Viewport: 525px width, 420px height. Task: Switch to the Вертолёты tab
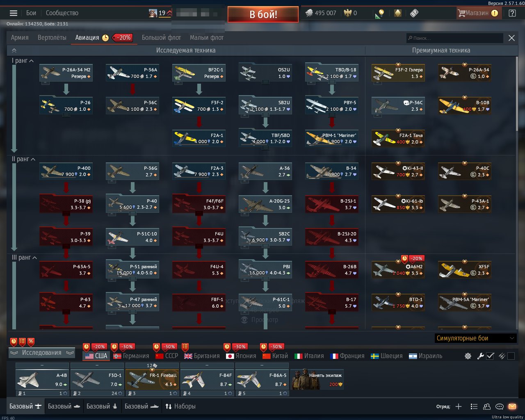52,38
